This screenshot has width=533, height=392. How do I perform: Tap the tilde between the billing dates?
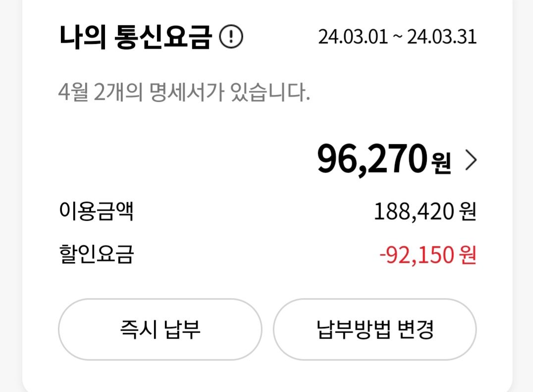click(397, 38)
